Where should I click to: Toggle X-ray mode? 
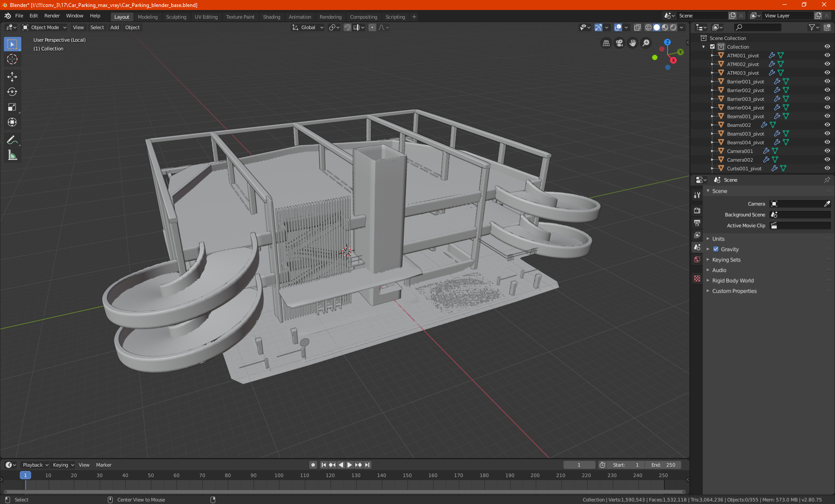pos(637,27)
